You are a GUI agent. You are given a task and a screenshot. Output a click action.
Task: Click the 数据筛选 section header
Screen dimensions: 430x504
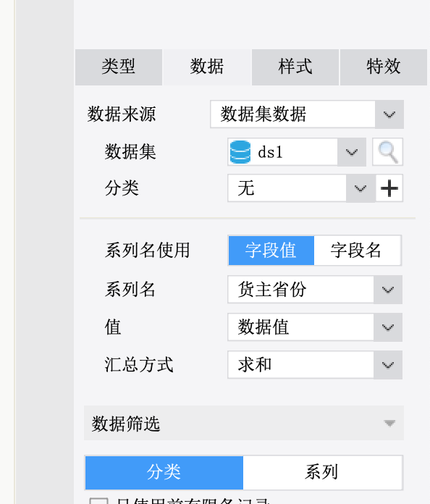tap(244, 423)
